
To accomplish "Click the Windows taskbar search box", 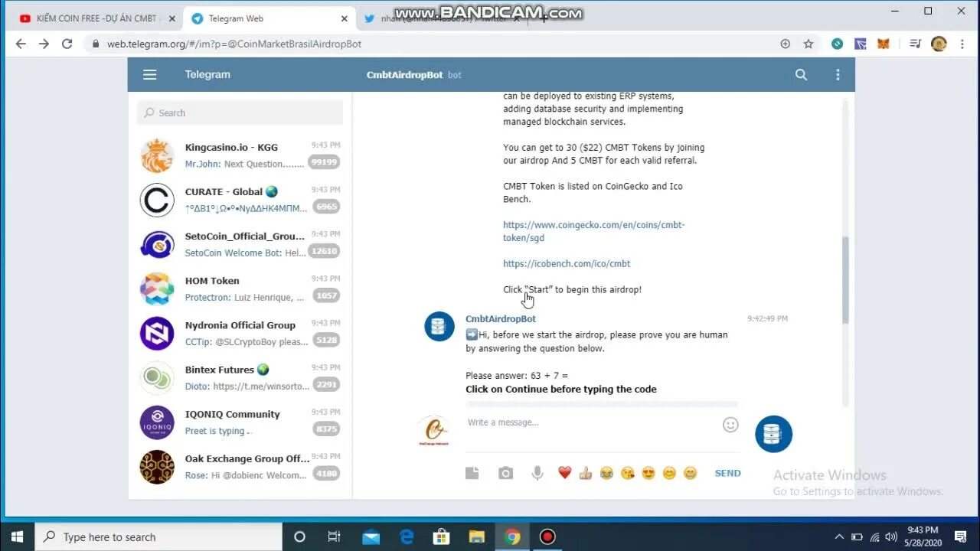I will coord(158,536).
